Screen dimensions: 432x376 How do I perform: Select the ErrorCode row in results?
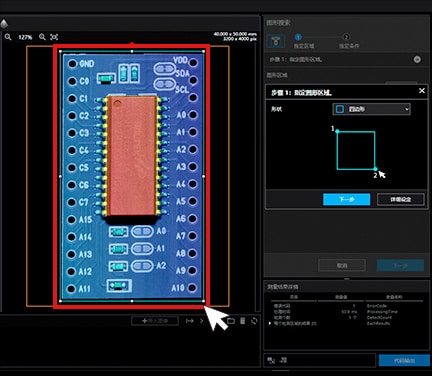347,305
